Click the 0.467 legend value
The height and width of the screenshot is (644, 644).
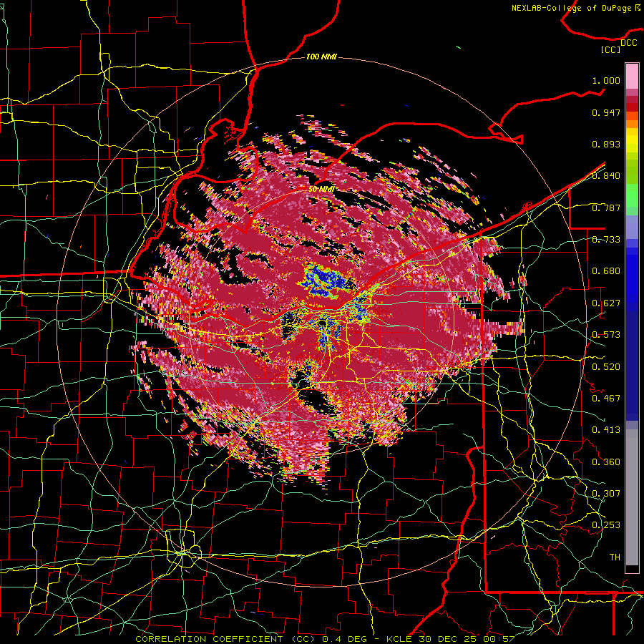coord(606,398)
